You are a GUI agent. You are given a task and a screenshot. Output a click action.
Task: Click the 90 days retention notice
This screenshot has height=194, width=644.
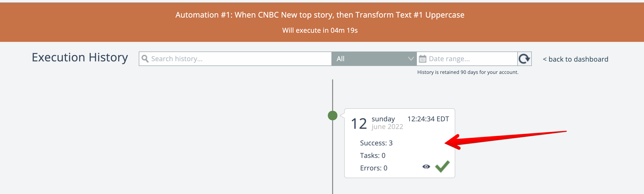point(468,72)
